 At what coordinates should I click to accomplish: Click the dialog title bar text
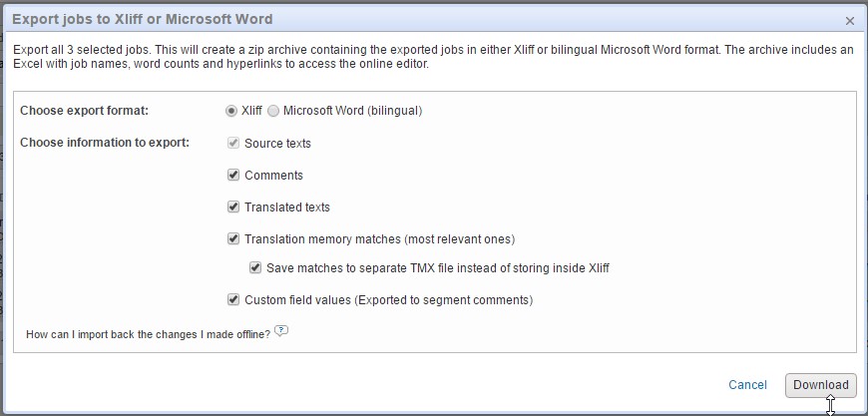(142, 19)
